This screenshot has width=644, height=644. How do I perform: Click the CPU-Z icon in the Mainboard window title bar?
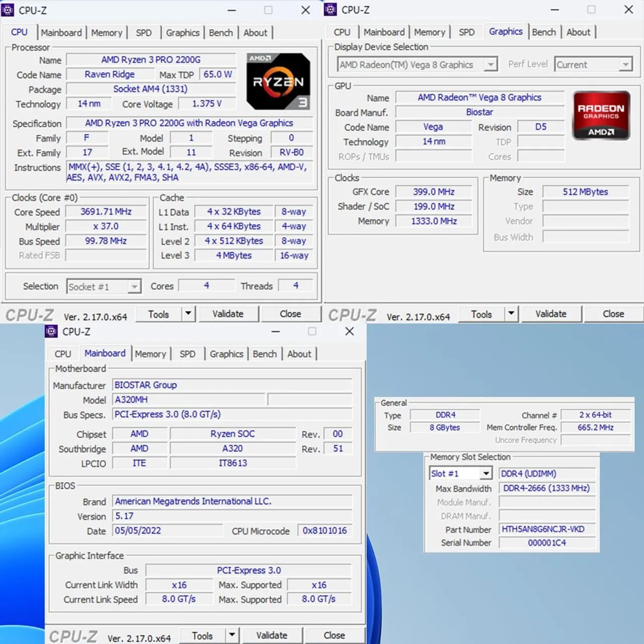[51, 331]
